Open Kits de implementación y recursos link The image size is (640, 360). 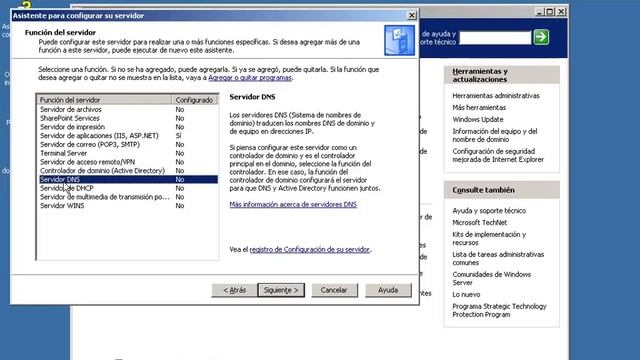[489, 239]
